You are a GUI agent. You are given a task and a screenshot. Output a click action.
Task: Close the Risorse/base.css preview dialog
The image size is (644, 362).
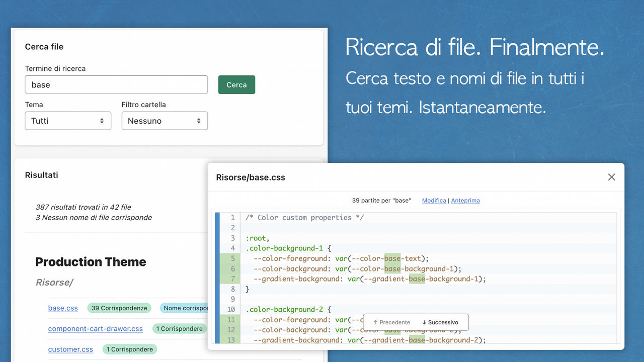(611, 177)
